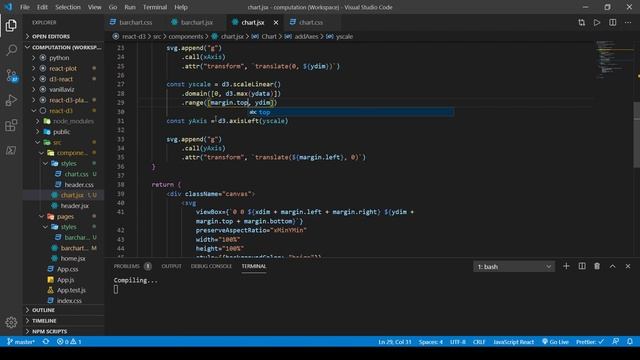Screen dimensions: 640x360
Task: Click the Run play icon in editor toolbar
Action: coord(597,22)
